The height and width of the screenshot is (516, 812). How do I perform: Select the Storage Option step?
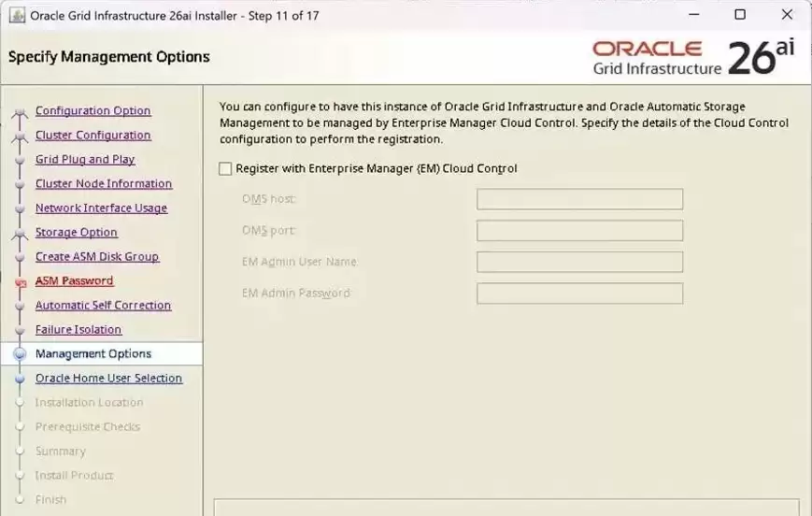tap(77, 233)
